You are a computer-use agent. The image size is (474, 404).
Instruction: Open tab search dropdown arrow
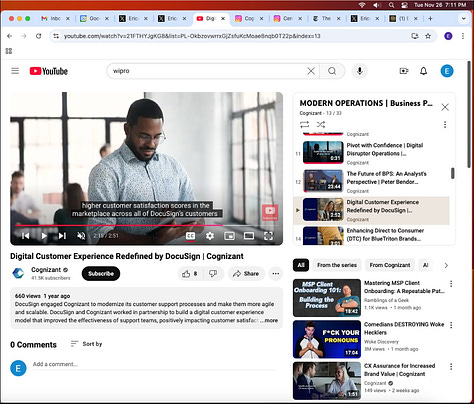click(463, 19)
